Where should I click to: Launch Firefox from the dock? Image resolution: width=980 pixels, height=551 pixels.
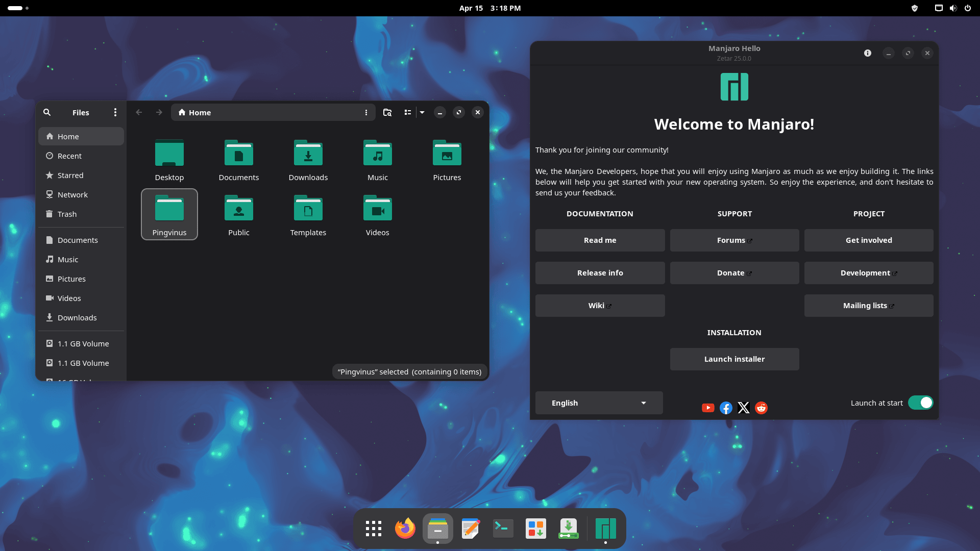click(405, 529)
